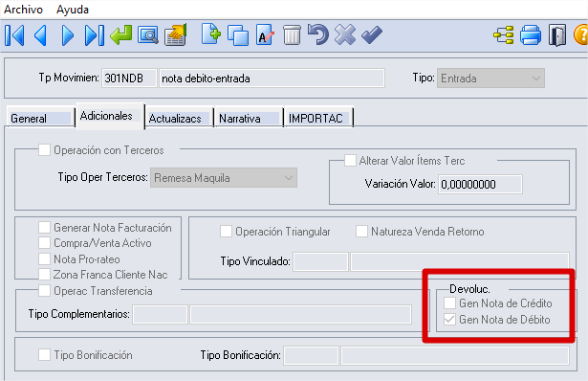Open the Tipo Entrada dropdown
This screenshot has width=588, height=381.
[x=490, y=78]
